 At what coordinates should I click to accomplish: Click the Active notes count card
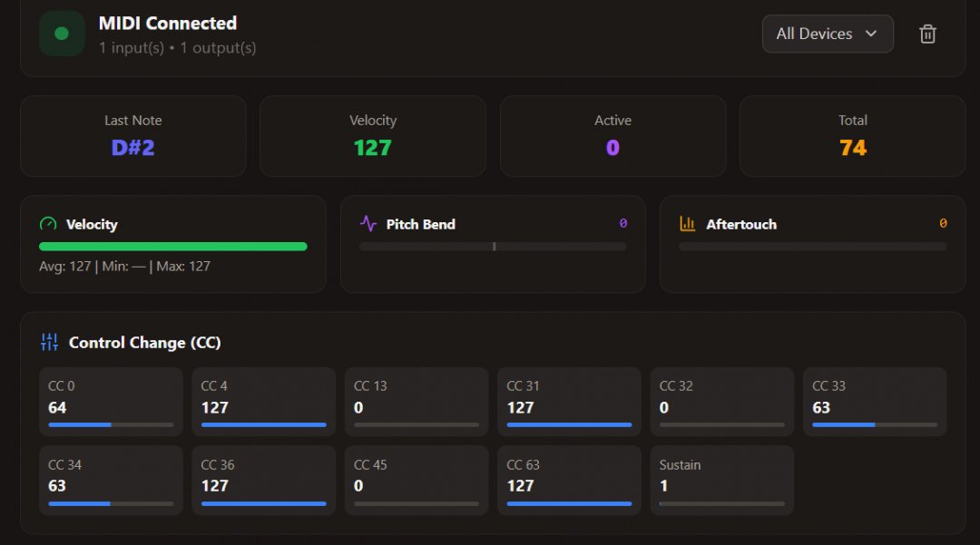pos(612,136)
